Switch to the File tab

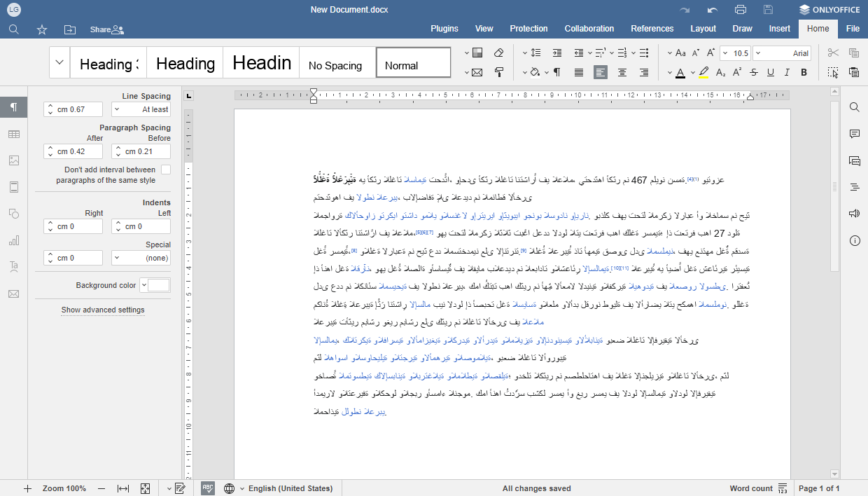[853, 29]
